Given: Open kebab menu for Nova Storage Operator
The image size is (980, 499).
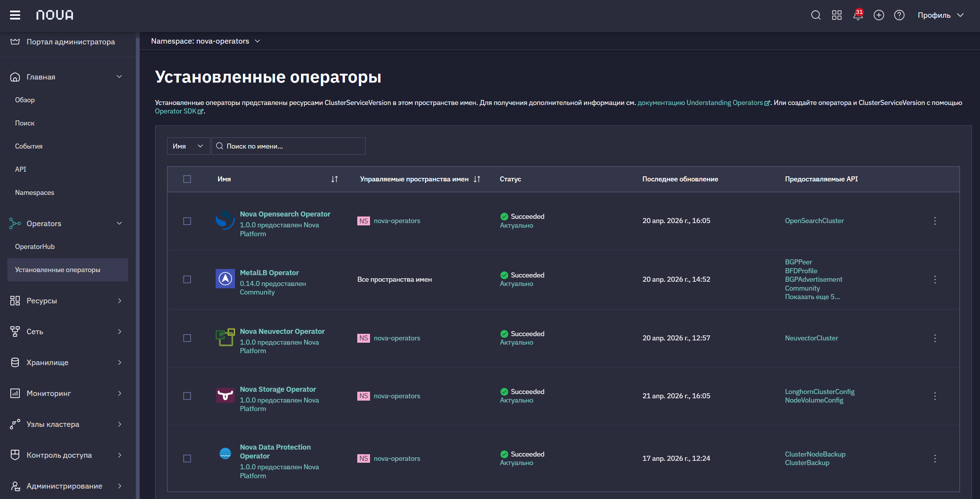Looking at the screenshot, I should [935, 396].
